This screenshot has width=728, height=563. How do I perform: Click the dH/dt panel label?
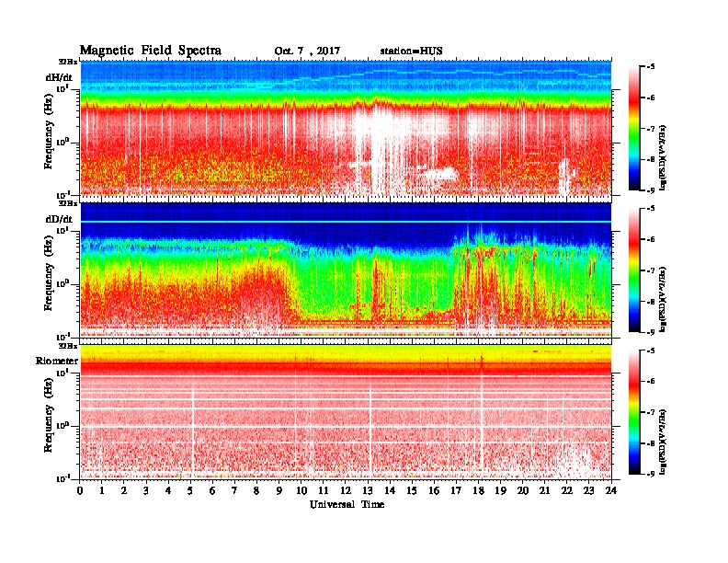pos(59,77)
